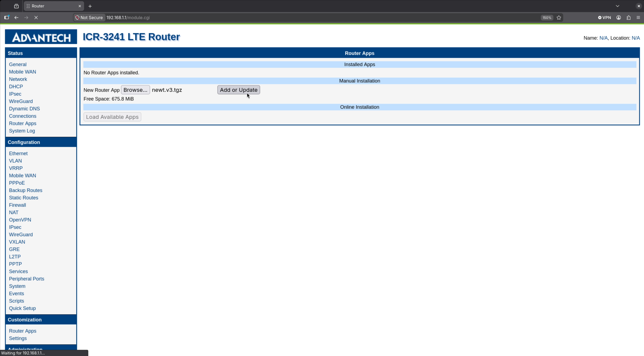Click the Not Secure shield indicator

tap(89, 18)
